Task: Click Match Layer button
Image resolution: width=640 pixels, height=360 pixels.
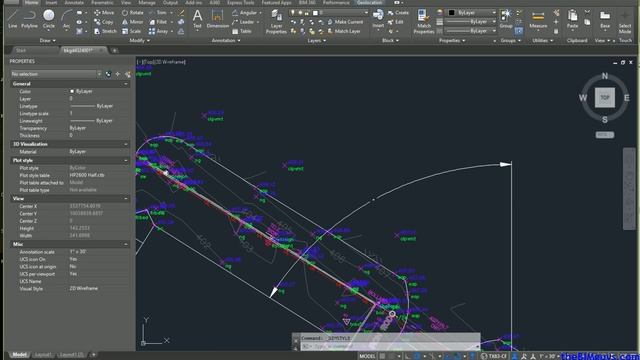Action: click(x=344, y=31)
